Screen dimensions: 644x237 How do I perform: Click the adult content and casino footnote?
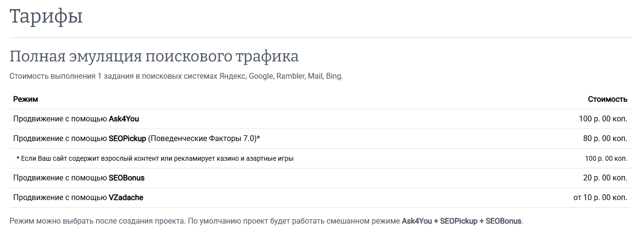[x=155, y=158]
